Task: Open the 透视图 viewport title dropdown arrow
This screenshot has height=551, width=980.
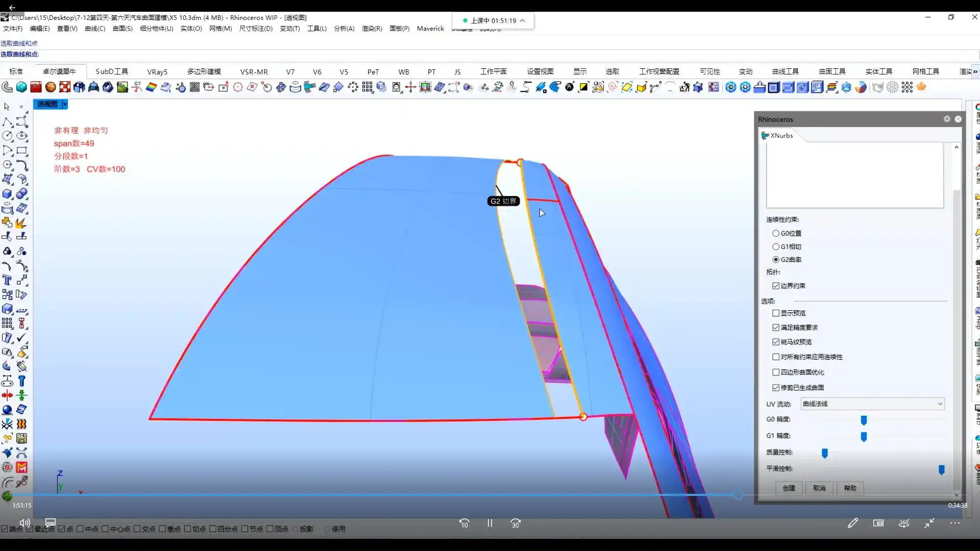Action: point(65,104)
